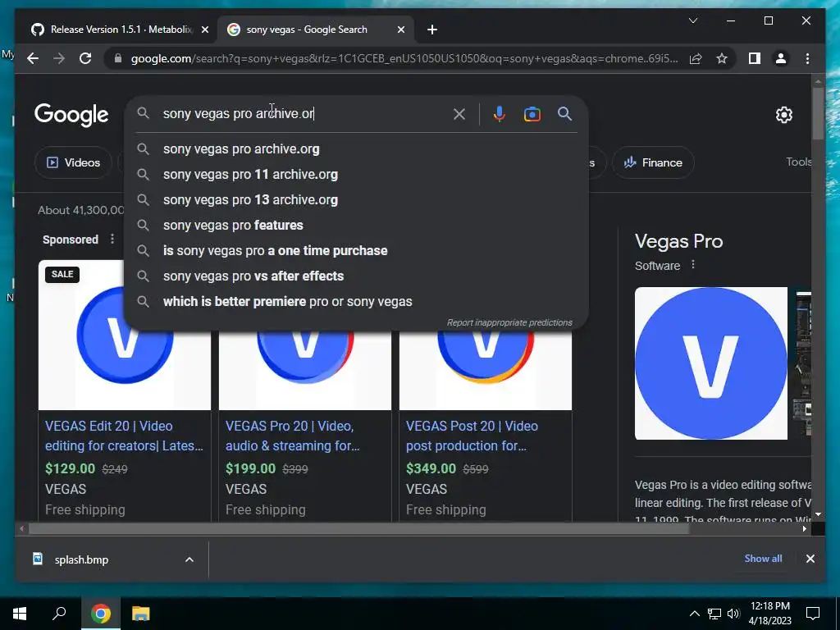Viewport: 840px width, 630px height.
Task: Open File Explorer from the taskbar
Action: (x=140, y=614)
